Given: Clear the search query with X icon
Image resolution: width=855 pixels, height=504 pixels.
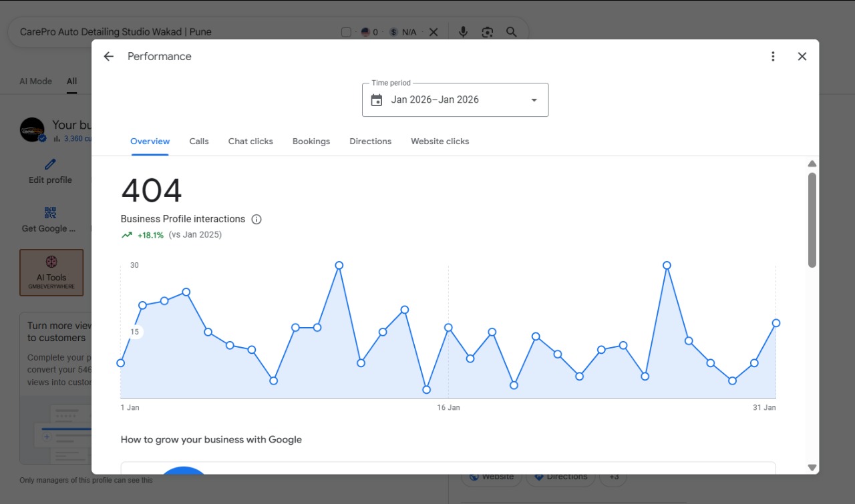Looking at the screenshot, I should coord(434,32).
